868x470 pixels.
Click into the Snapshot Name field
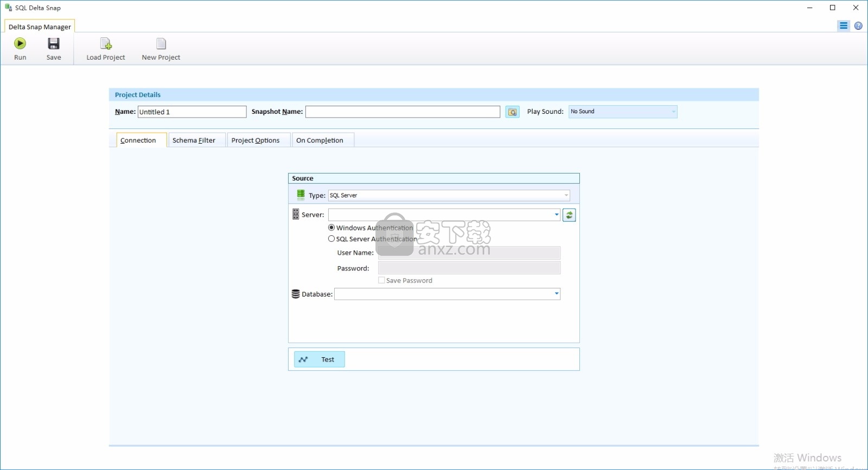(x=403, y=112)
